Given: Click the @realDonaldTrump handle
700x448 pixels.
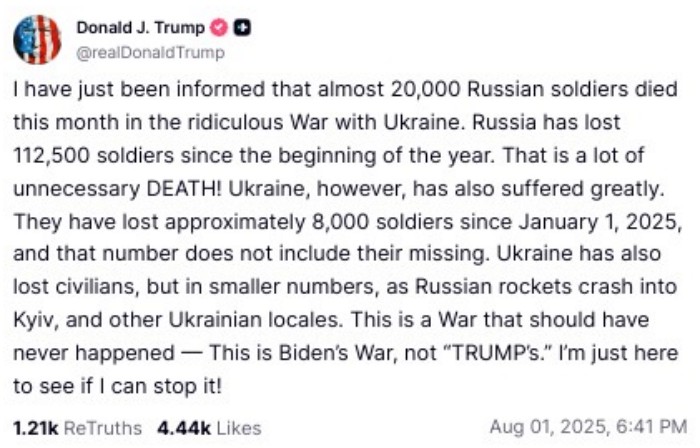Looking at the screenshot, I should 150,52.
